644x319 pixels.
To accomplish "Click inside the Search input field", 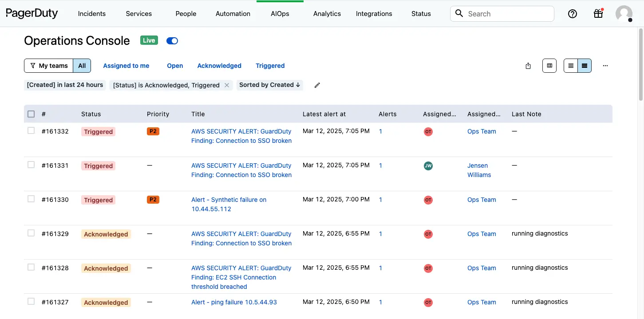I will [508, 14].
